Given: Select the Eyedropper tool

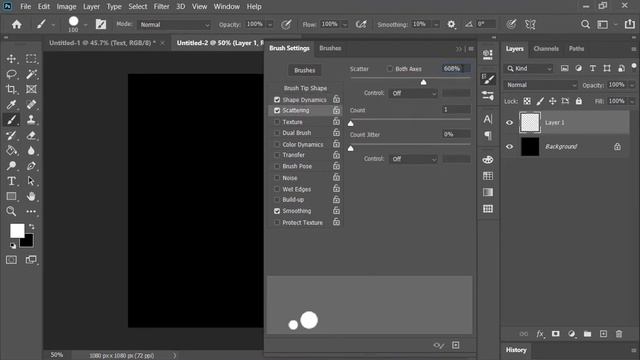Looking at the screenshot, I should tap(11, 104).
